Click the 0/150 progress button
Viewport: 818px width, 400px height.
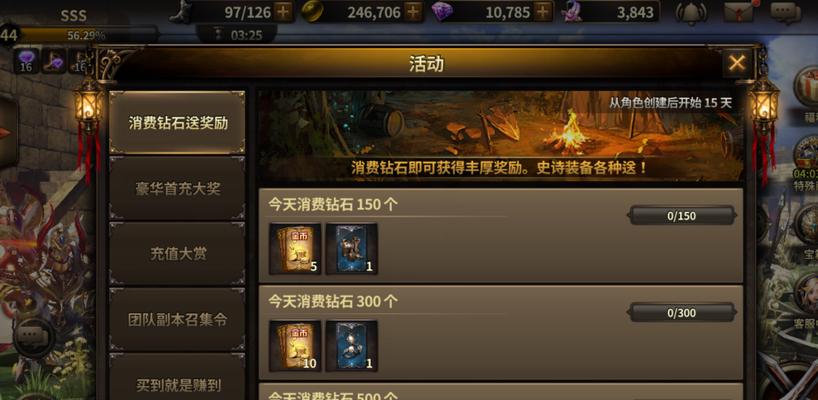[x=682, y=216]
